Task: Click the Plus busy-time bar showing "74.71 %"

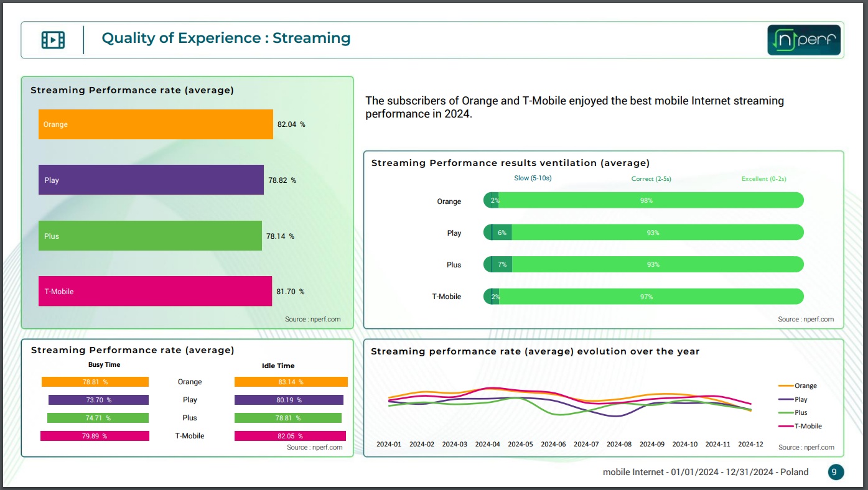Action: 98,418
